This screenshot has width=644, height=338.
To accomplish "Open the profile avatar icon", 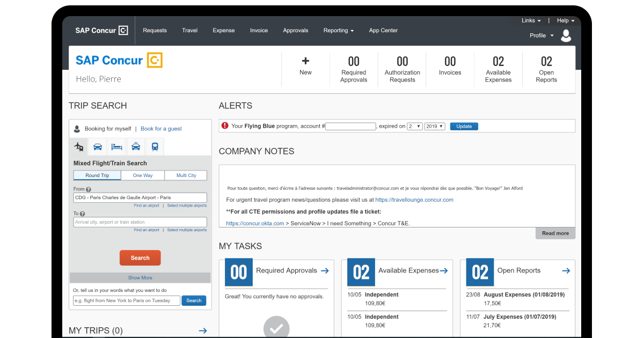I will (x=566, y=35).
